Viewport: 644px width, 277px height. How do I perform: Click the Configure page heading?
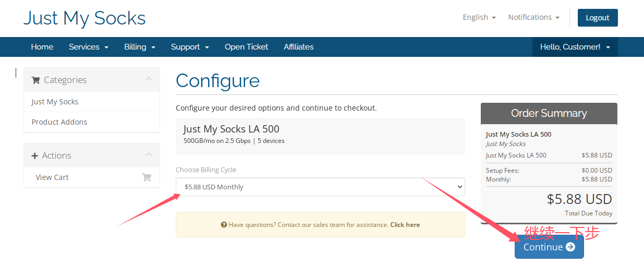point(217,81)
